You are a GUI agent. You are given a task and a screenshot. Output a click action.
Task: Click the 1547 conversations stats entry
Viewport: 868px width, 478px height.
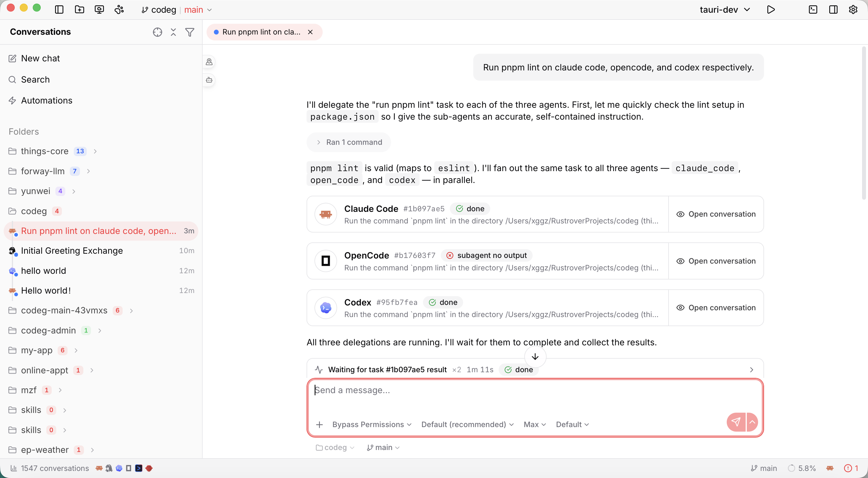(x=49, y=469)
